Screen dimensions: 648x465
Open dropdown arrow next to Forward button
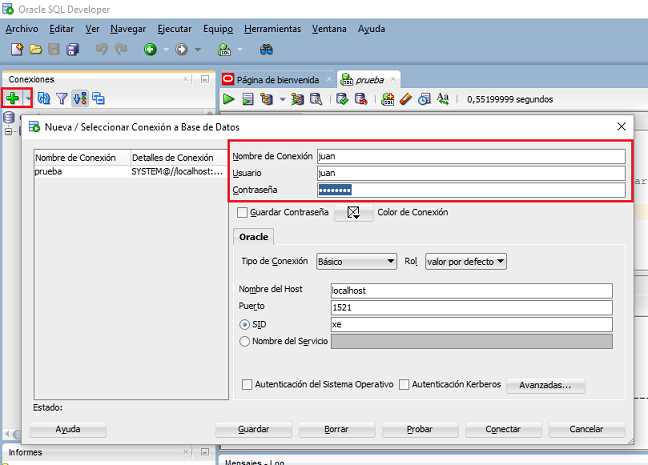point(198,50)
